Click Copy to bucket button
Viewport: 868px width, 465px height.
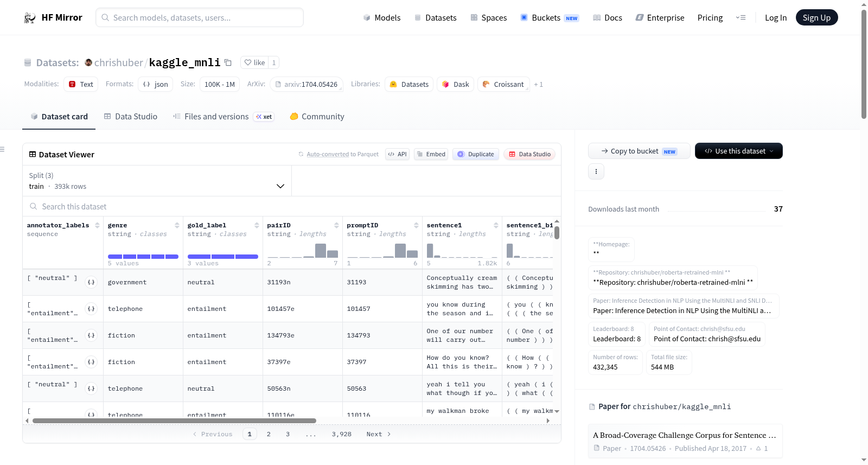pos(639,151)
